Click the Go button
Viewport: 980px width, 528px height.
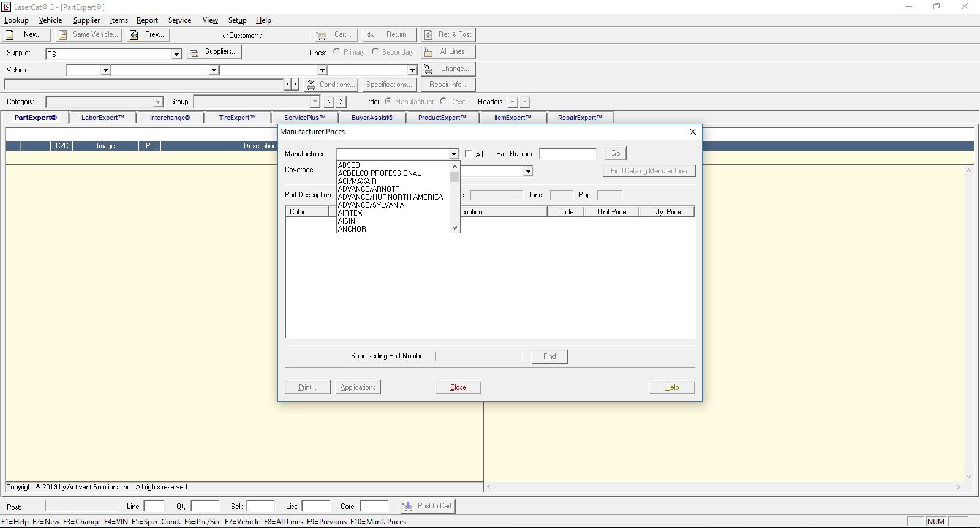click(616, 153)
